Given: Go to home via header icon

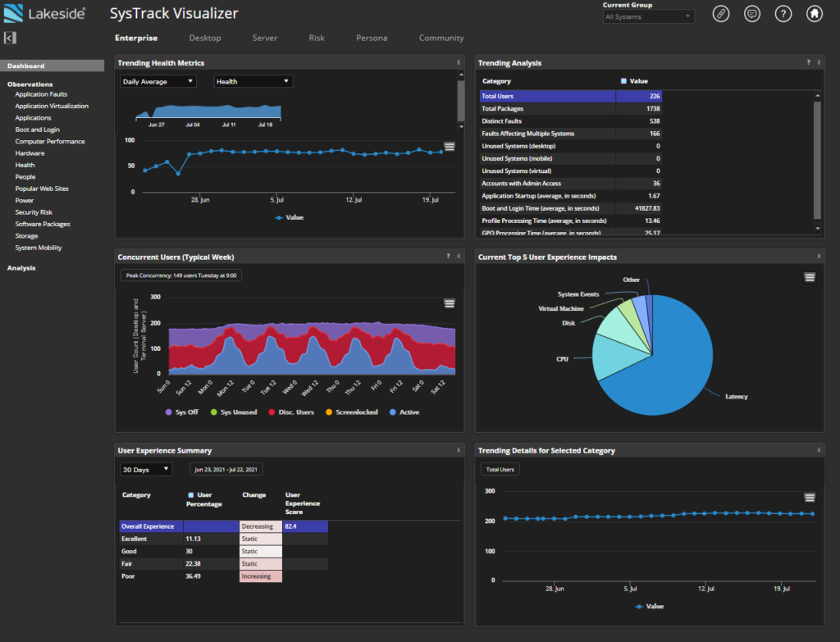Looking at the screenshot, I should click(x=815, y=13).
